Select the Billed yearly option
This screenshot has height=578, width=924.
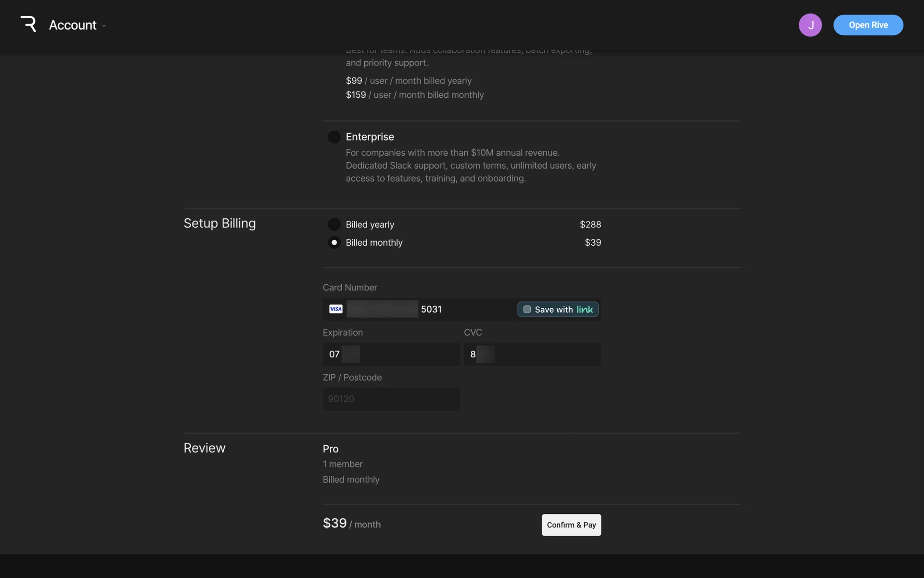coord(334,224)
